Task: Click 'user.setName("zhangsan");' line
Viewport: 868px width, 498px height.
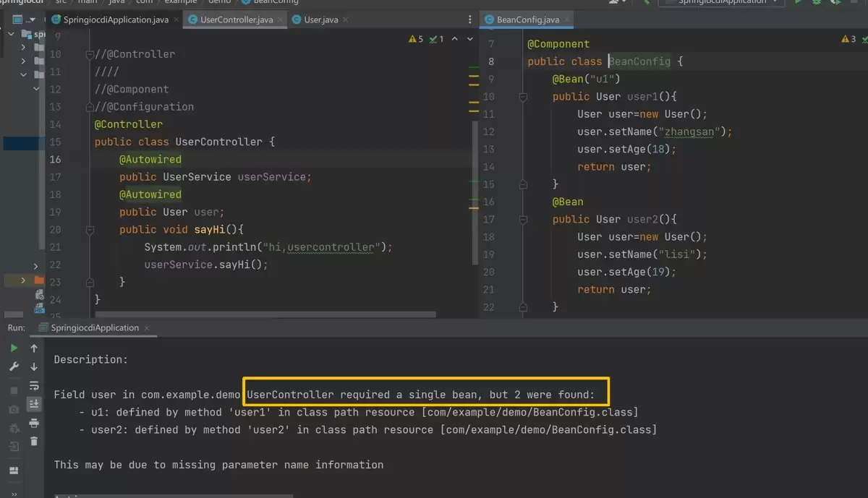Action: pos(655,132)
